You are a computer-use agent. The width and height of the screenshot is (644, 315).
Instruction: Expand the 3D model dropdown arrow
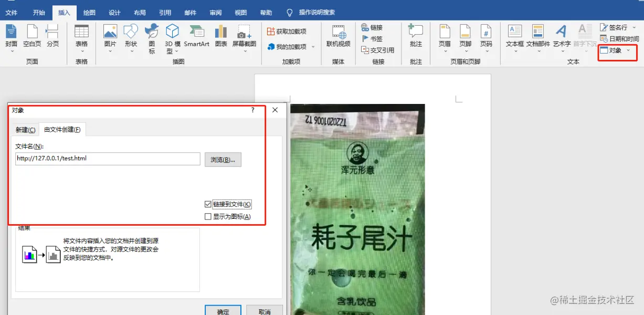tap(177, 51)
